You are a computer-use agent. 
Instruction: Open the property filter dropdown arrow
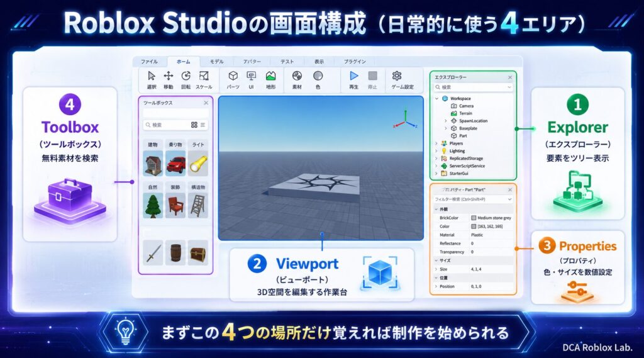[509, 199]
